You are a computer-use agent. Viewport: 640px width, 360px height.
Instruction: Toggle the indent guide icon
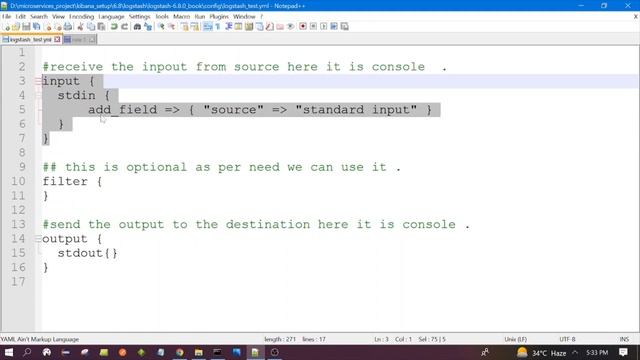point(228,27)
